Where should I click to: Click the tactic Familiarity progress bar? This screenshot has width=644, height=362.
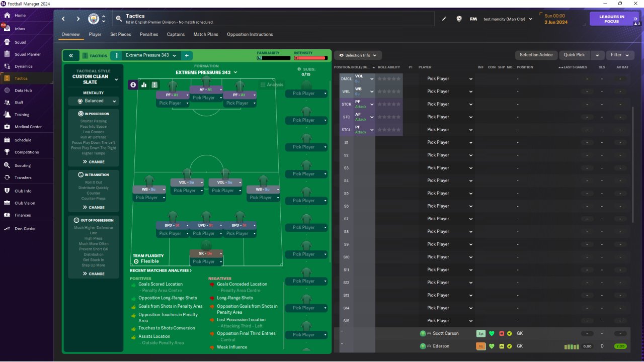click(273, 58)
